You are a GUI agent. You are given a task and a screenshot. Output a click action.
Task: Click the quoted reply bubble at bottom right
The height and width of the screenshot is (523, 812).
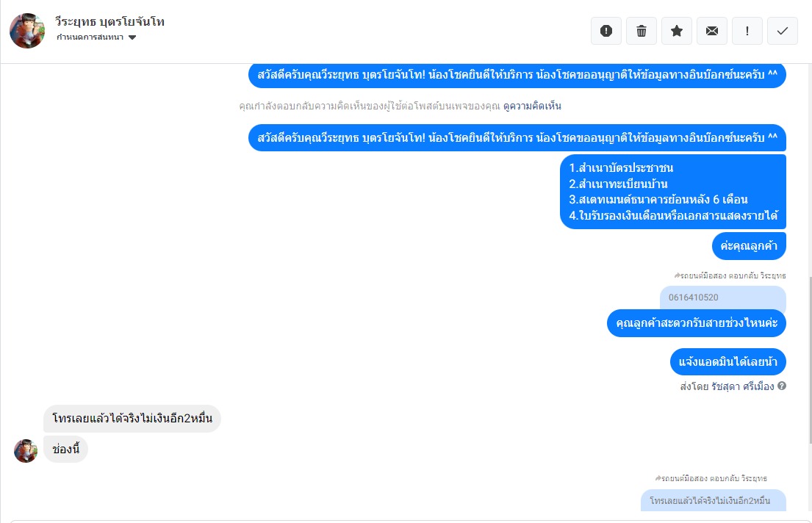[713, 501]
